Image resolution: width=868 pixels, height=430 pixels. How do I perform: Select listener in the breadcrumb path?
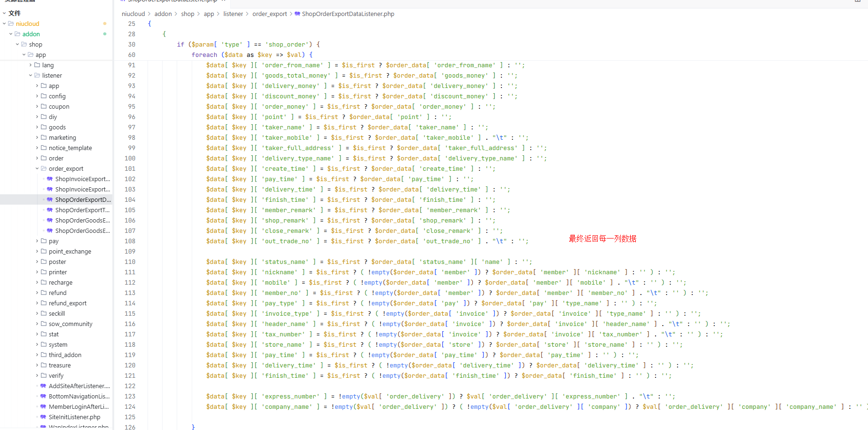pyautogui.click(x=233, y=14)
